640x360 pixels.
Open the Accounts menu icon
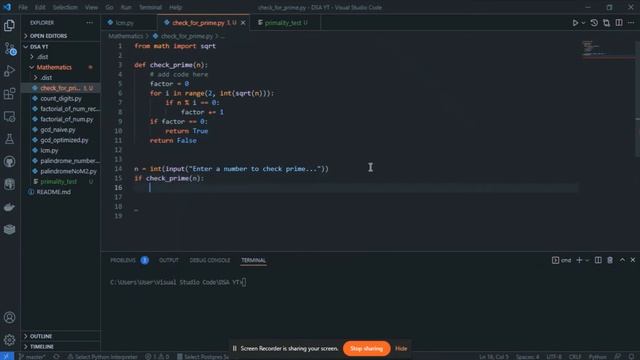coord(9,317)
